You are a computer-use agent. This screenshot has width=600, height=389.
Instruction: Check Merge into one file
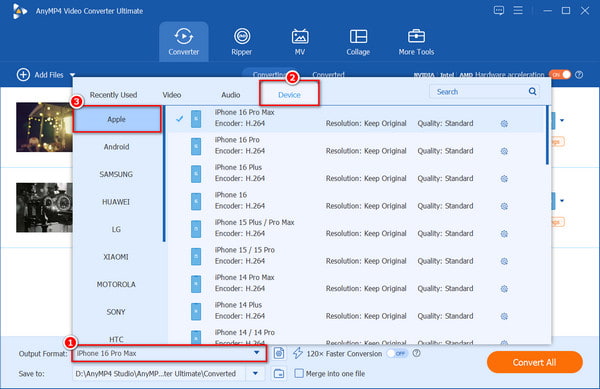coord(299,373)
